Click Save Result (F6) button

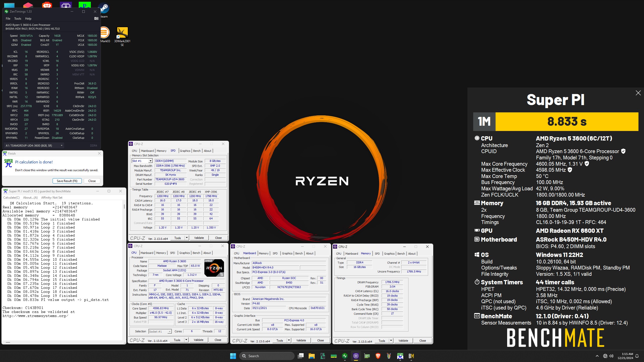67,181
